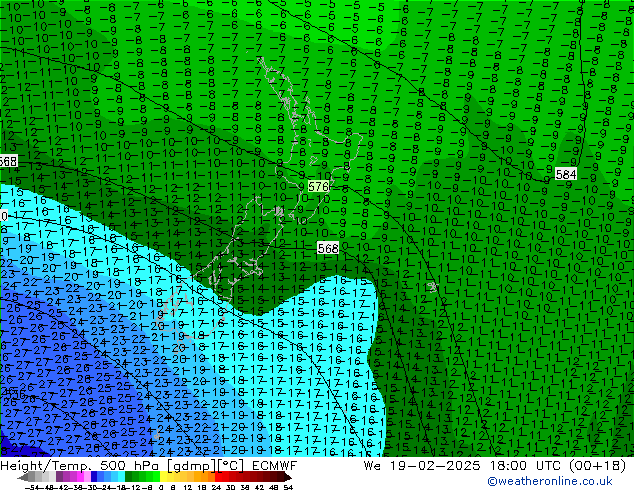634x490 pixels.
Task: Click the orange 18 legend swatch
Action: (x=205, y=476)
